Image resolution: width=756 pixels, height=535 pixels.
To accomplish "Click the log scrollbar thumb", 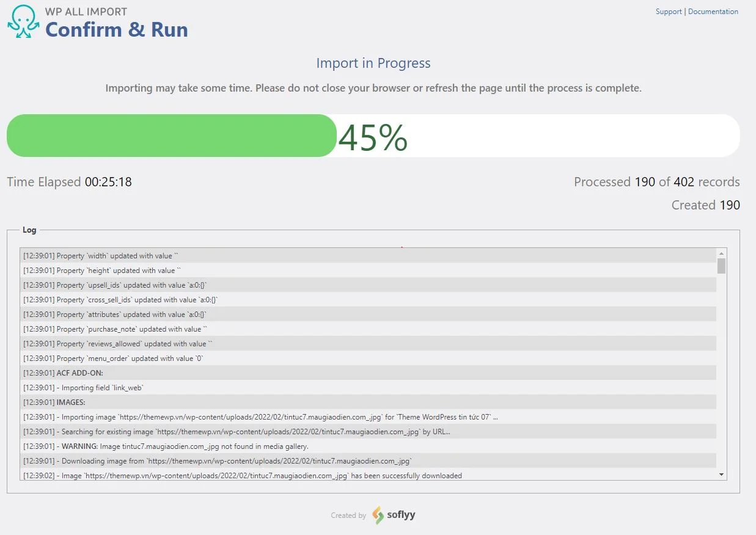I will pos(721,266).
